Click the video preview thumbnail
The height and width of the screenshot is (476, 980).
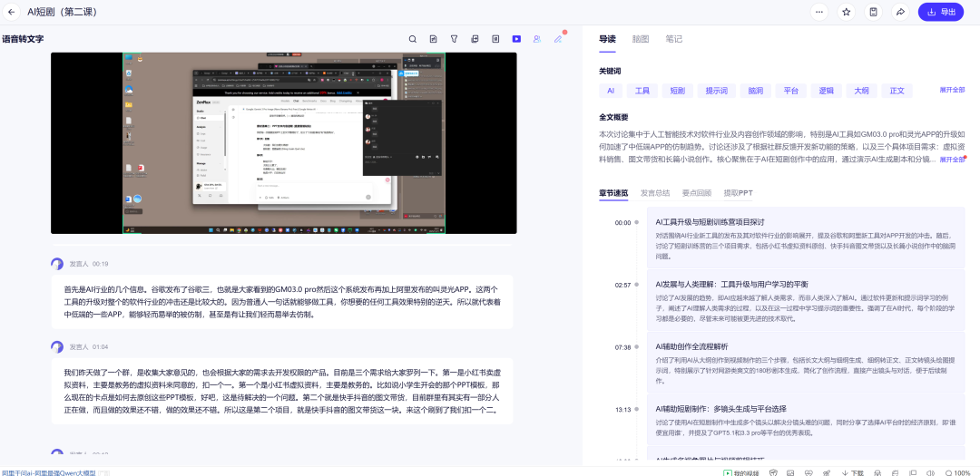pyautogui.click(x=284, y=143)
